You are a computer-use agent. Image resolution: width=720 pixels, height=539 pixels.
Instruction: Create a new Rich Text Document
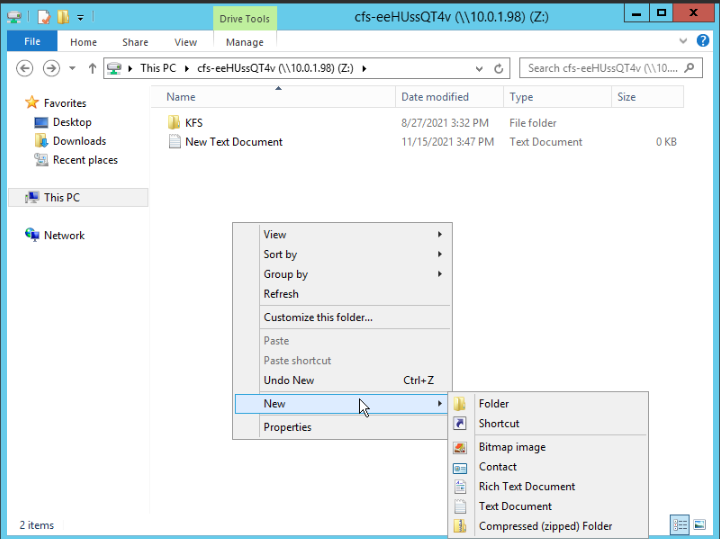click(548, 486)
